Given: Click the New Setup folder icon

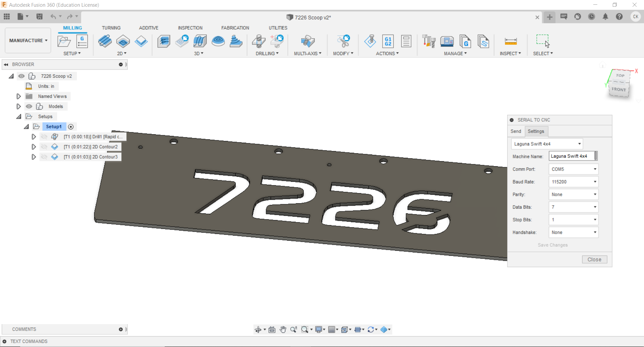Looking at the screenshot, I should point(64,41).
